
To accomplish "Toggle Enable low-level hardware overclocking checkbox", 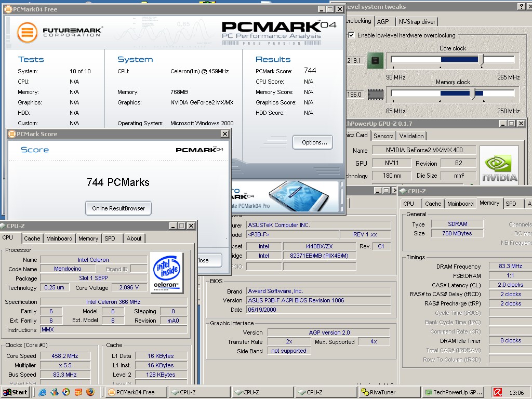I will point(352,35).
